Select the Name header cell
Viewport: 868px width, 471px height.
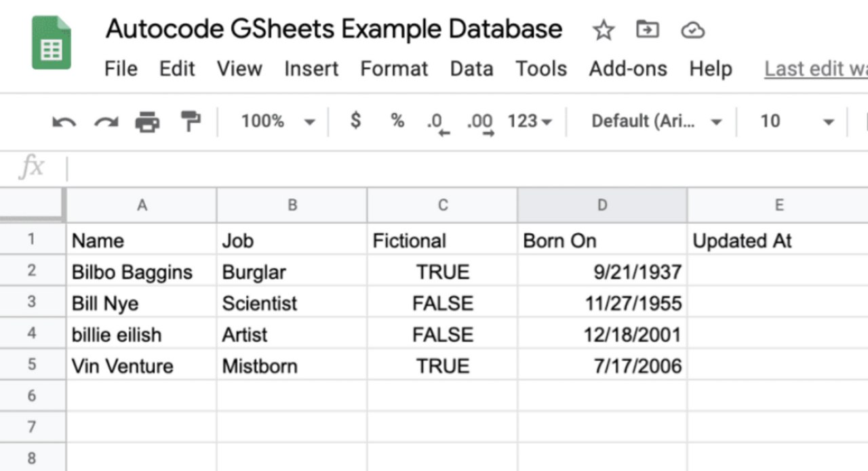[x=142, y=240]
